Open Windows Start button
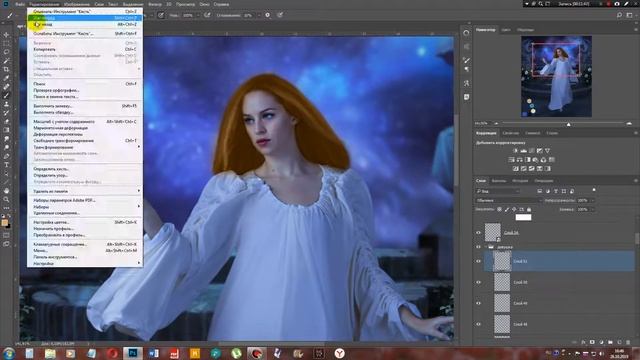 9,353
